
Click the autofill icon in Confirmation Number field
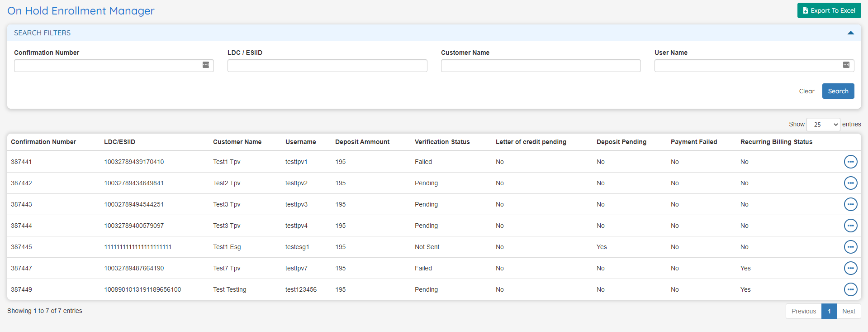point(206,65)
